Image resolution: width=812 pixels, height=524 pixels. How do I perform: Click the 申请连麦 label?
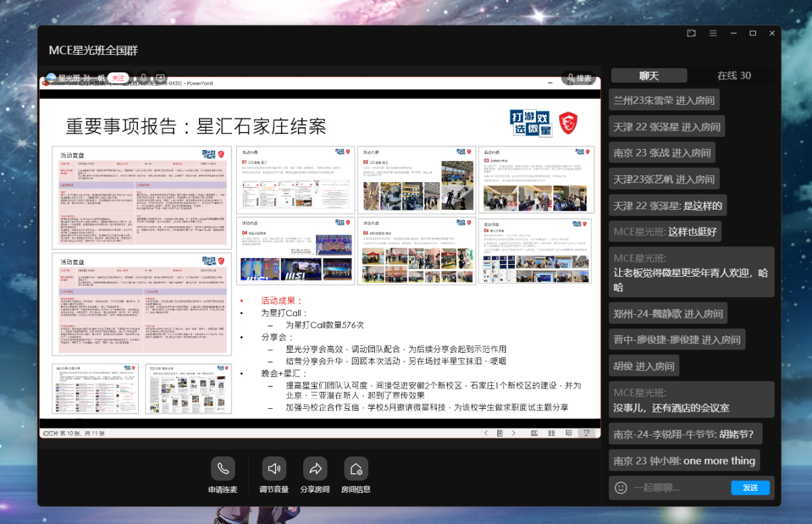[223, 489]
